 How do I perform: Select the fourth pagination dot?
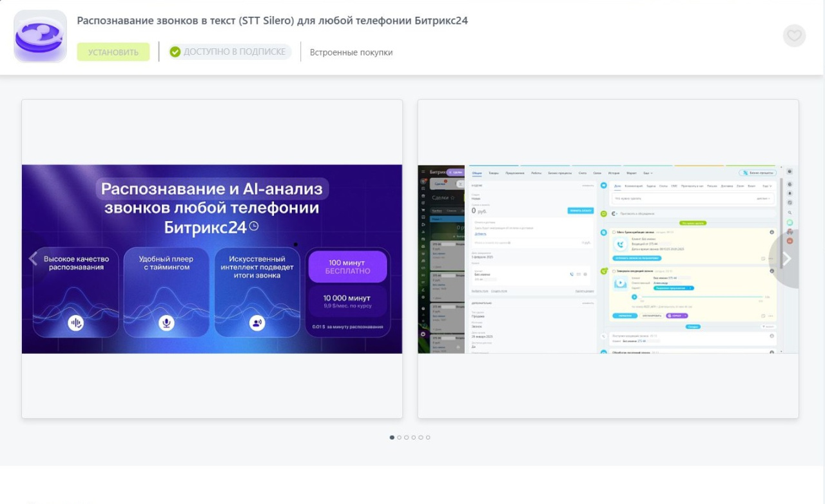[413, 438]
